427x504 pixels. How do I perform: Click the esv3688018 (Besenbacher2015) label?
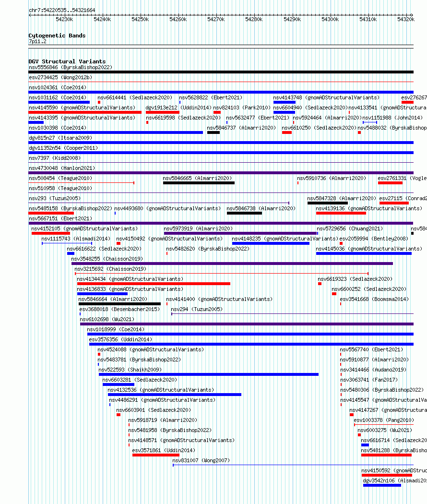point(119,310)
